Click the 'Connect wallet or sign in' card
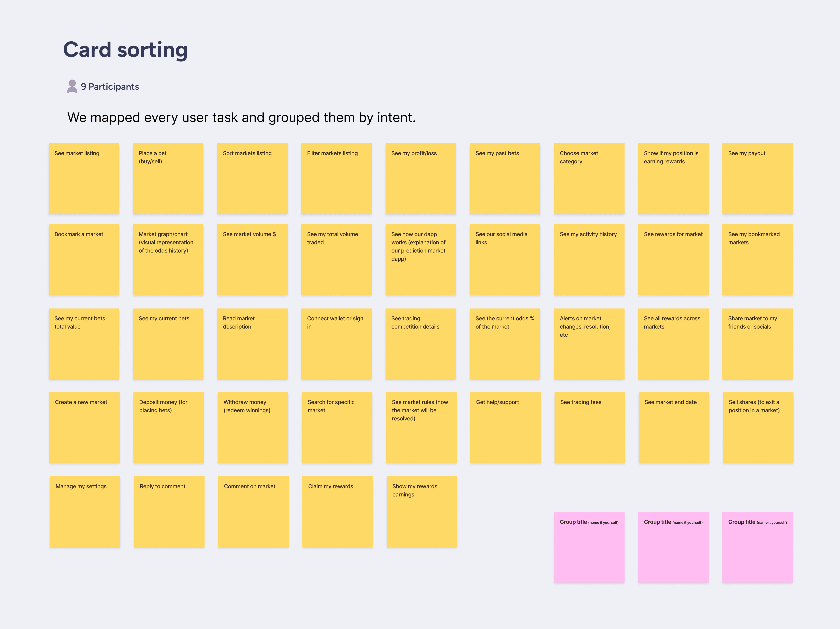The image size is (840, 629). point(336,344)
